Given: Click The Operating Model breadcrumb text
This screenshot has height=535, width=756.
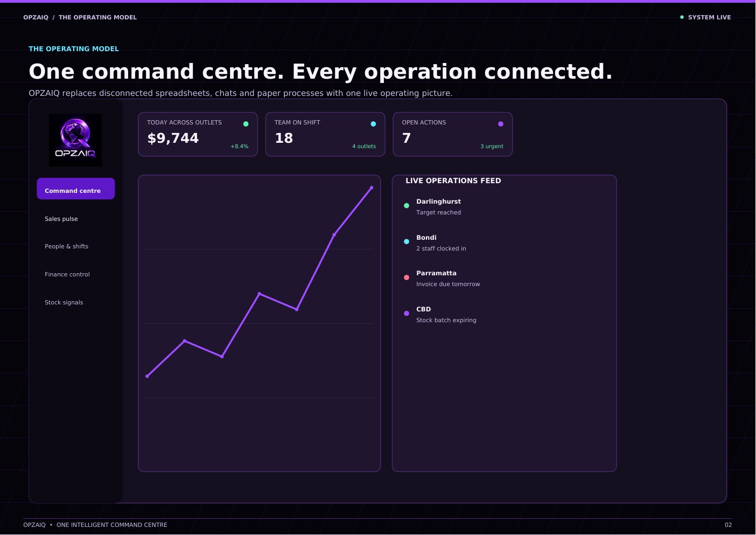Looking at the screenshot, I should (x=97, y=17).
